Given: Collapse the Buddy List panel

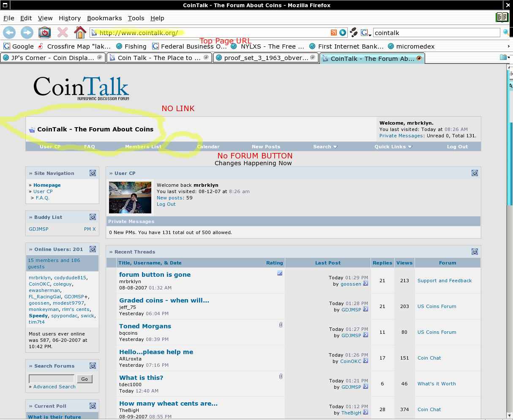Looking at the screenshot, I should click(93, 217).
